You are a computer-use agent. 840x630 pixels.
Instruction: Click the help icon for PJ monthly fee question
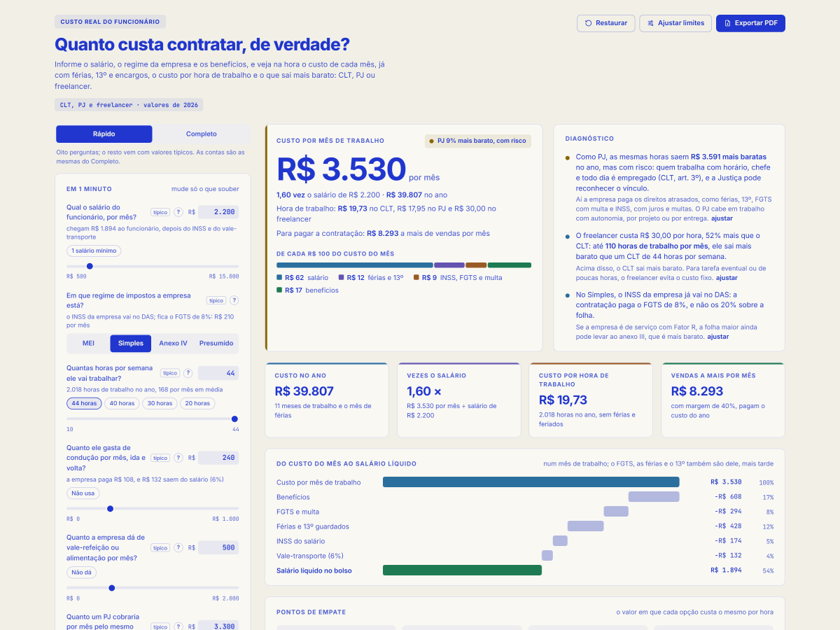(x=178, y=627)
